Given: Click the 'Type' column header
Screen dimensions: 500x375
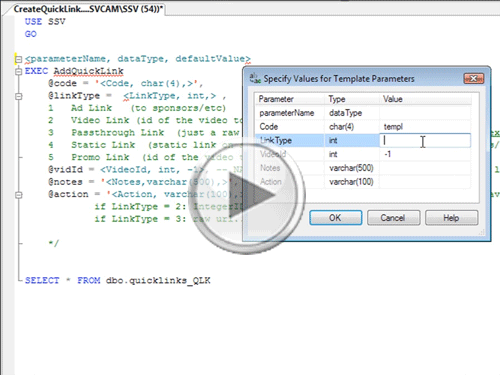Looking at the screenshot, I should 352,99.
